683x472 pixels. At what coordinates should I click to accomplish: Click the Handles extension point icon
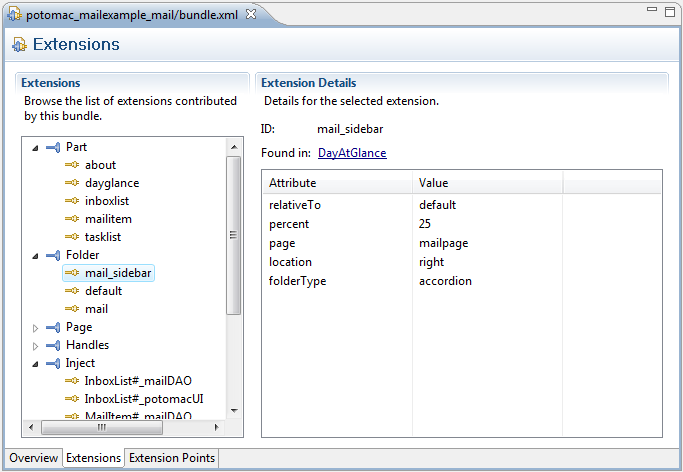tap(53, 345)
